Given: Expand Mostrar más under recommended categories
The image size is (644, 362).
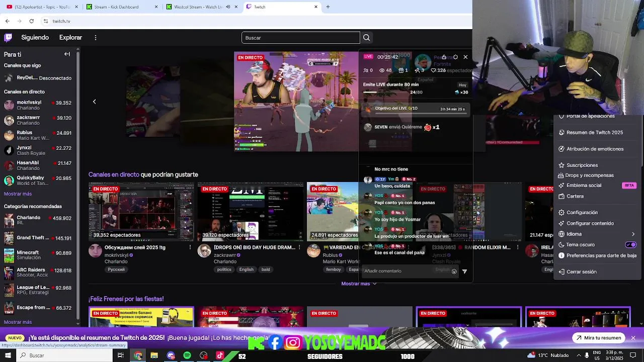Looking at the screenshot, I should coord(18,322).
